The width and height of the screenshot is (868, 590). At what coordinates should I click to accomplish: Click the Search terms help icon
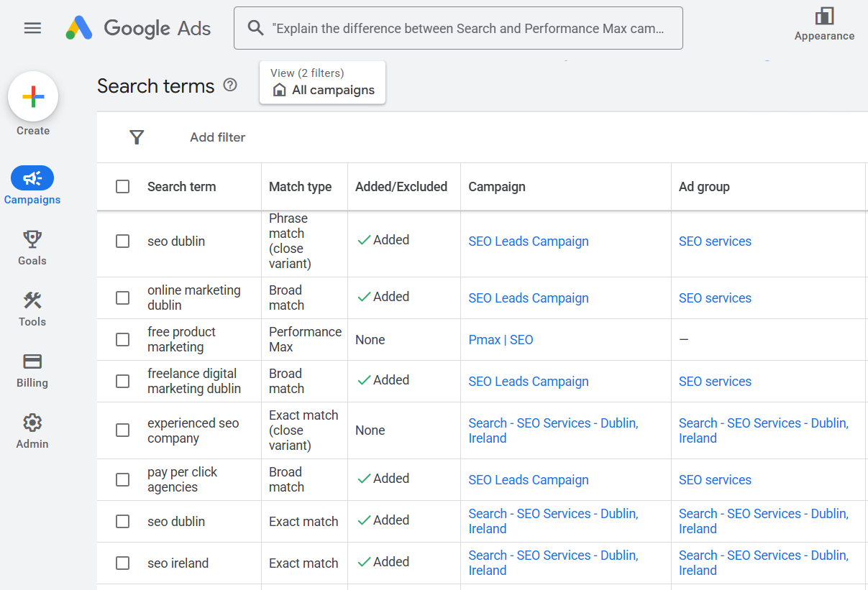(x=230, y=85)
